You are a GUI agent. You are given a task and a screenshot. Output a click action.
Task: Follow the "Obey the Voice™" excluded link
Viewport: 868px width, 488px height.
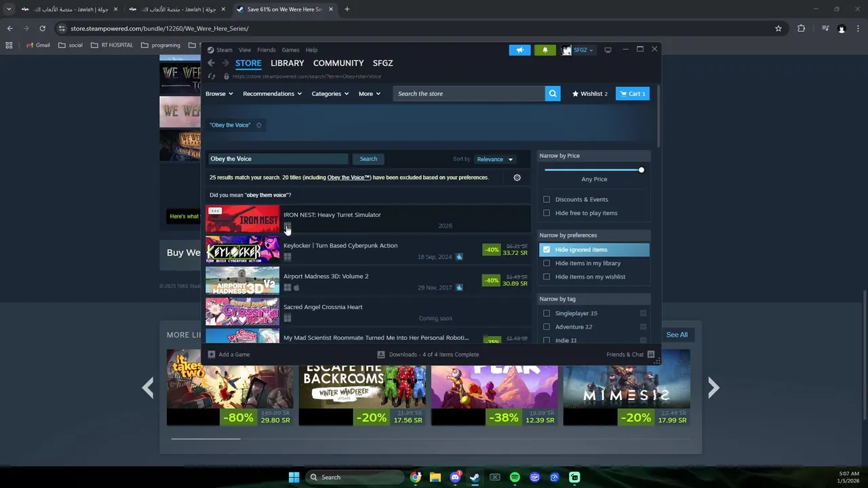point(349,178)
